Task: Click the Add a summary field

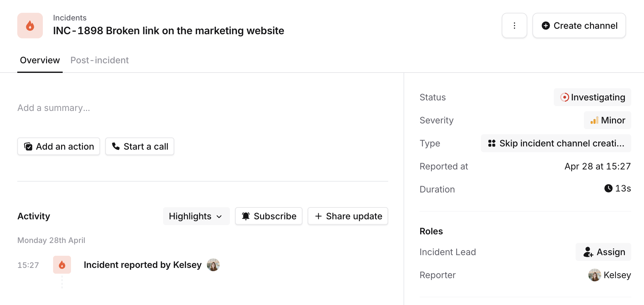Action: point(54,108)
